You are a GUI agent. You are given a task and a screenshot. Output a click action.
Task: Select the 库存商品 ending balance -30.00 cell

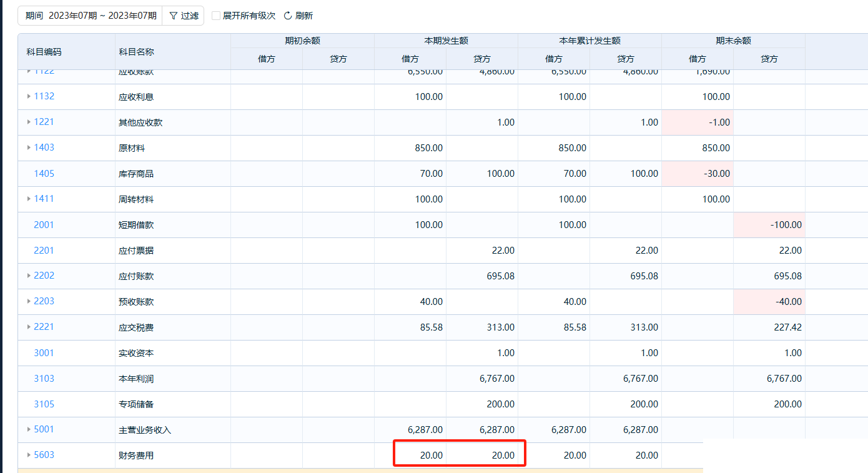click(697, 174)
